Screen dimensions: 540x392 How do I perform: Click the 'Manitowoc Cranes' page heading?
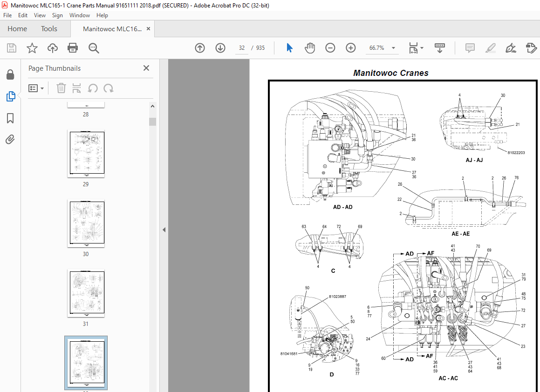coord(391,73)
